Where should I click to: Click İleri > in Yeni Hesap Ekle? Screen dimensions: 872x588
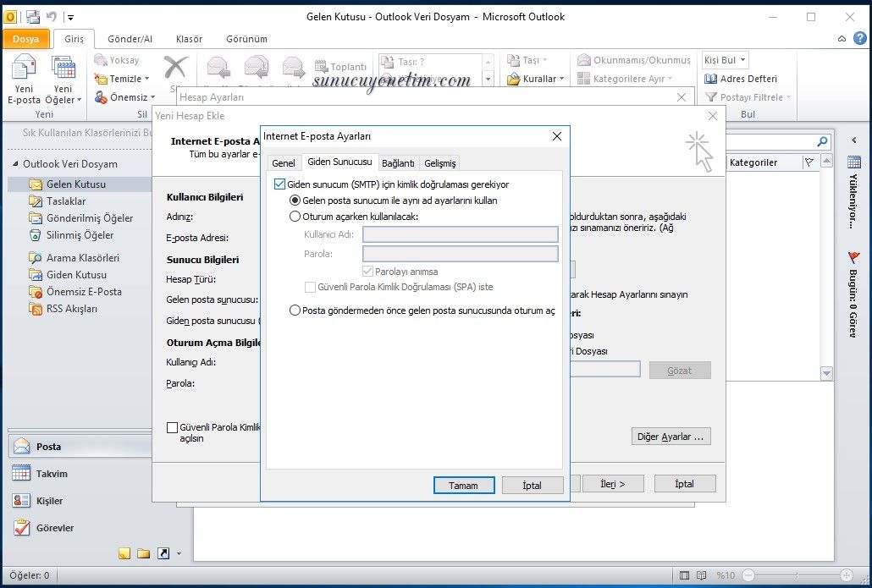point(613,484)
